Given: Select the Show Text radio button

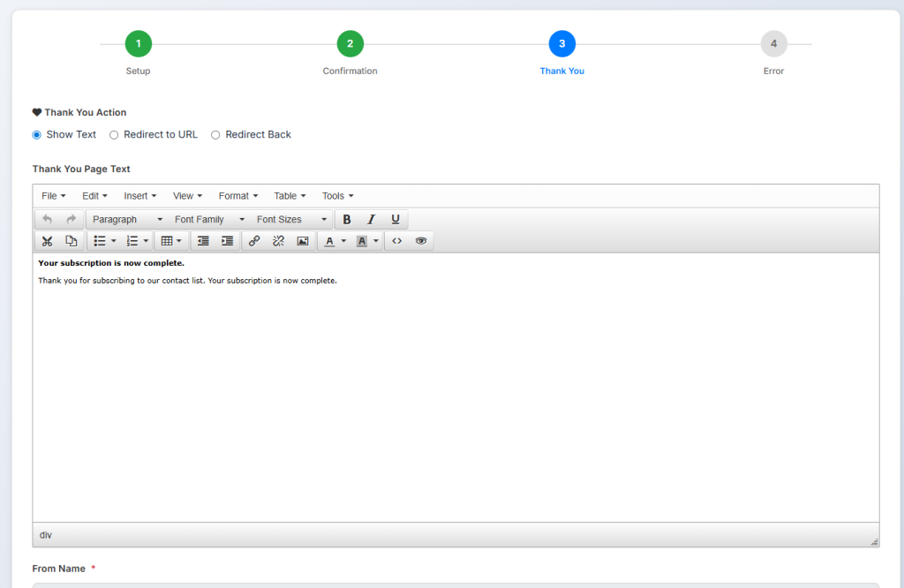Looking at the screenshot, I should pos(37,135).
